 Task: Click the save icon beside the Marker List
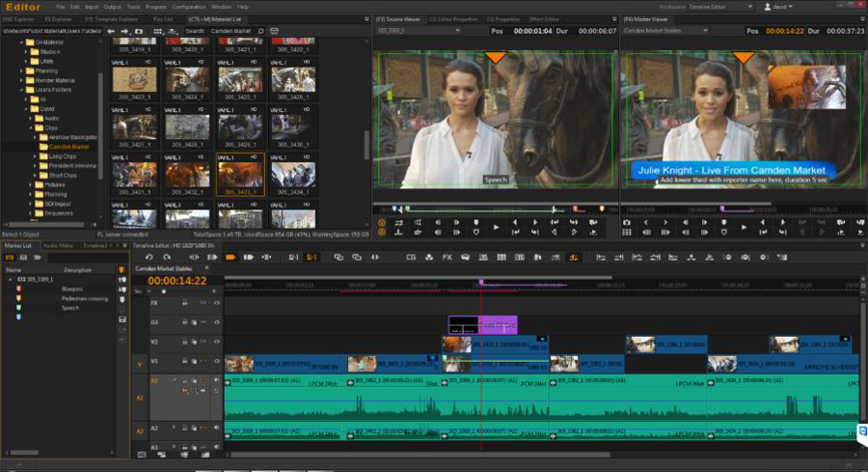click(122, 319)
